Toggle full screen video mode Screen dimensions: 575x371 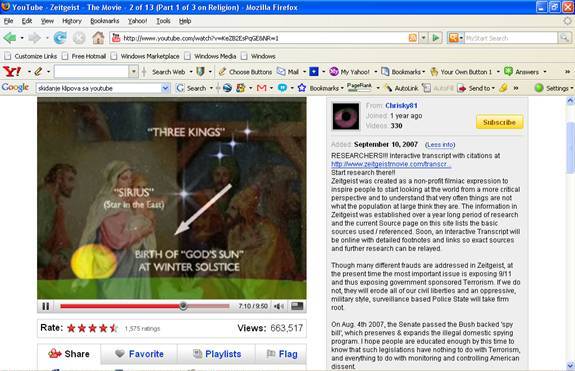[x=297, y=306]
